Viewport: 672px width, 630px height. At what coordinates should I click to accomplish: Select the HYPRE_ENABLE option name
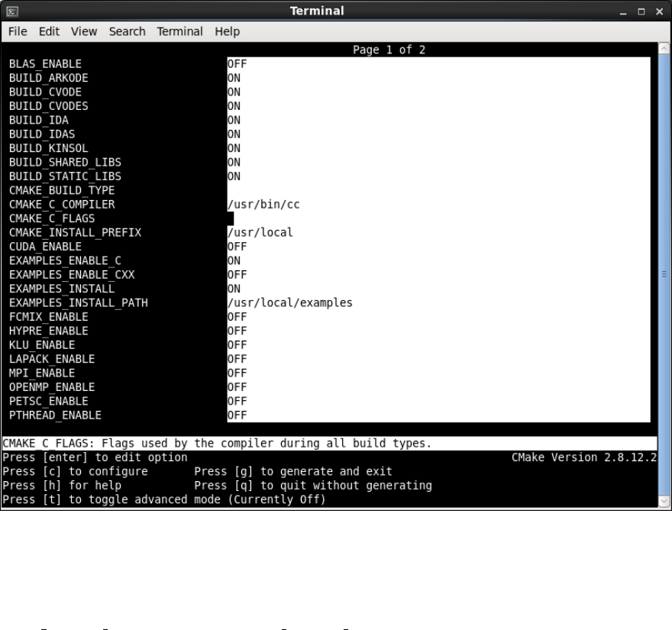pos(48,331)
